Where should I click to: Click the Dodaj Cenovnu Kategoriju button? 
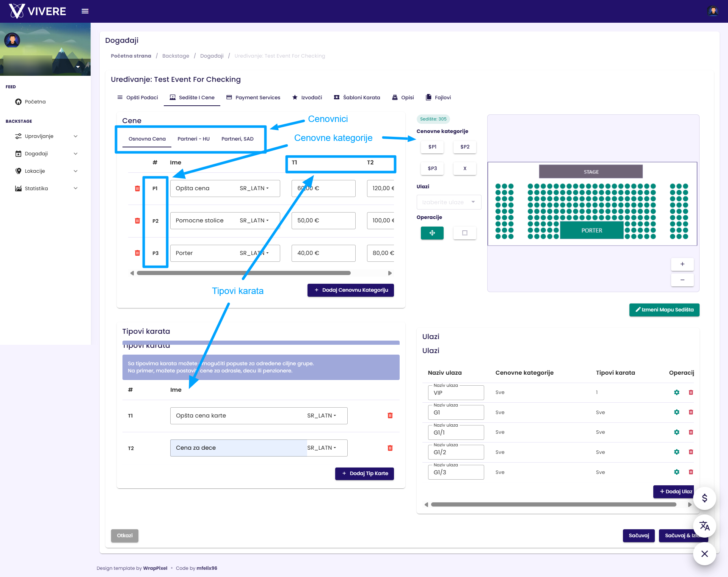pos(351,290)
